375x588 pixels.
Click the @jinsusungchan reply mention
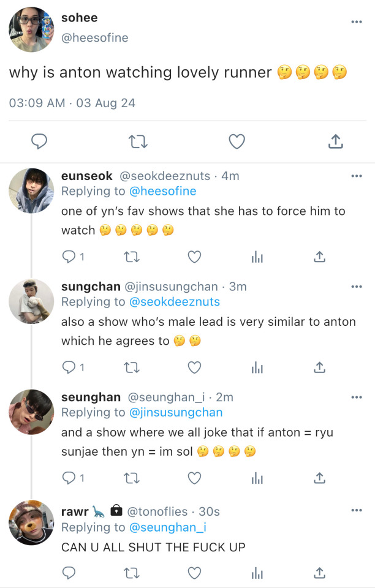coord(176,412)
